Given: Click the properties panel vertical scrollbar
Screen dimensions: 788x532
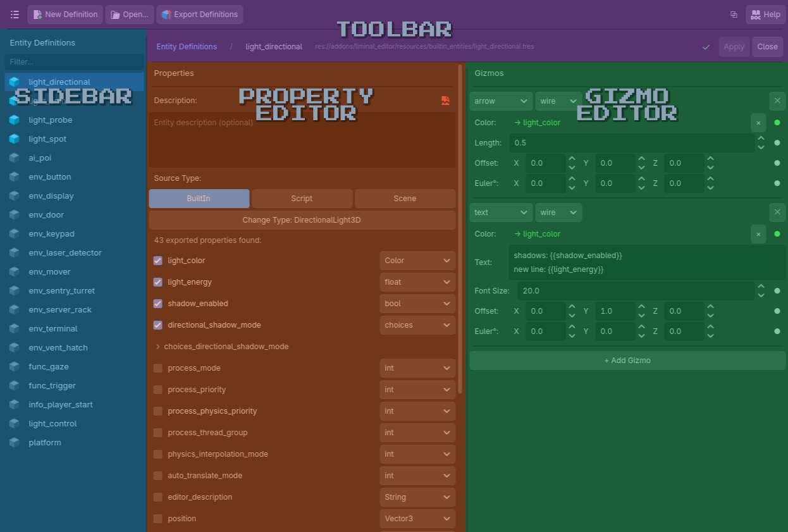Looking at the screenshot, I should click(x=460, y=228).
